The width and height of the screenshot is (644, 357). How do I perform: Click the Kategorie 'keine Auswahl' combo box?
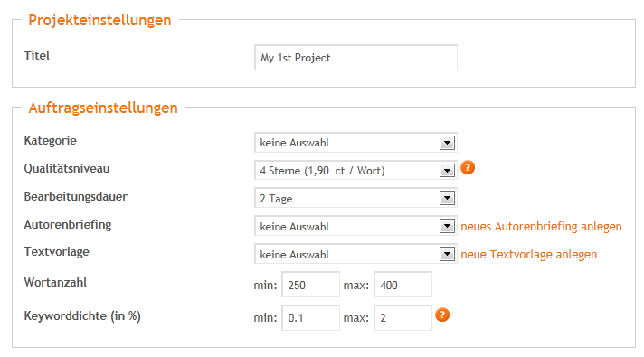(x=355, y=143)
